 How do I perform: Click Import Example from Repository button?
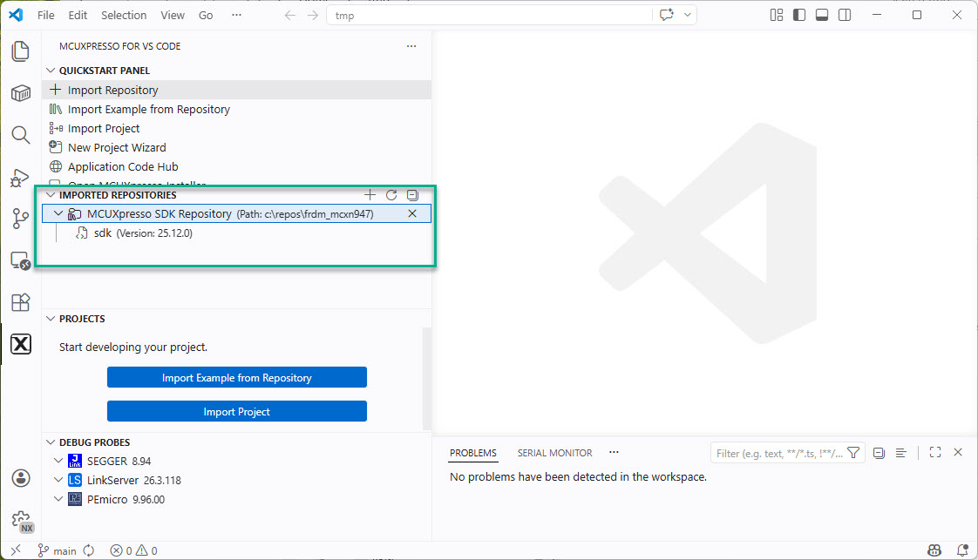236,377
